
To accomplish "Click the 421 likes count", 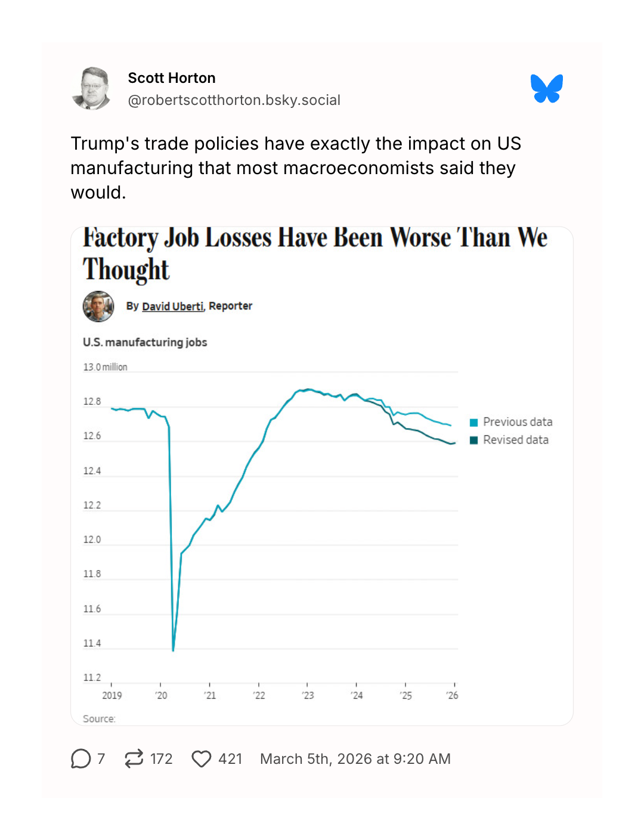I will click(230, 758).
